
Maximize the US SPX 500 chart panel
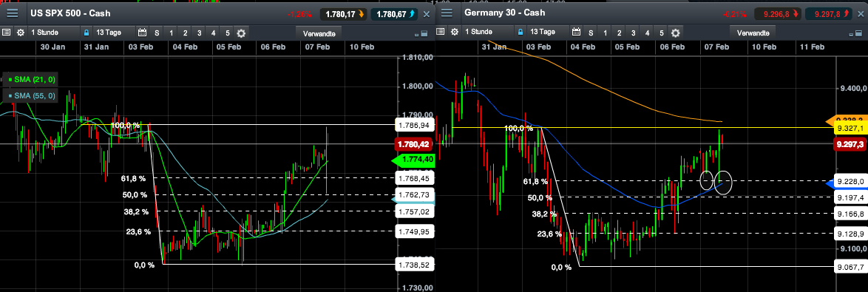click(x=424, y=34)
